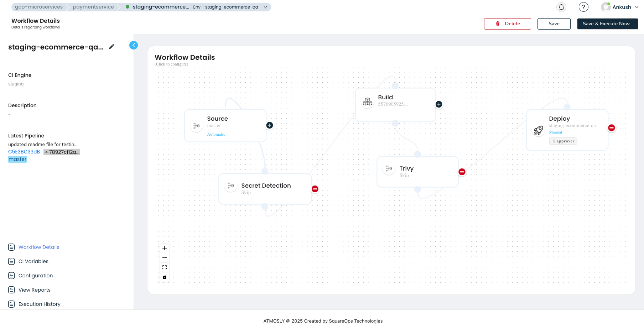Open the help question mark icon
Image resolution: width=644 pixels, height=329 pixels.
[x=583, y=7]
